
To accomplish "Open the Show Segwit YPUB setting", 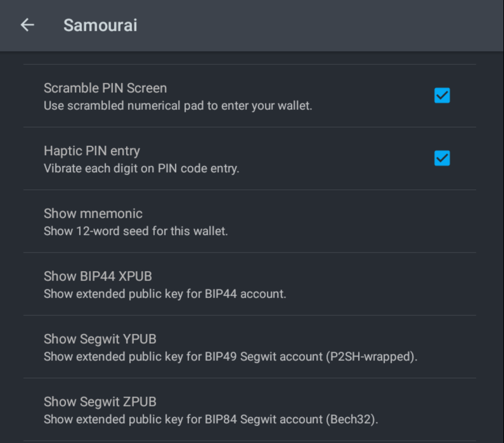I will click(250, 347).
